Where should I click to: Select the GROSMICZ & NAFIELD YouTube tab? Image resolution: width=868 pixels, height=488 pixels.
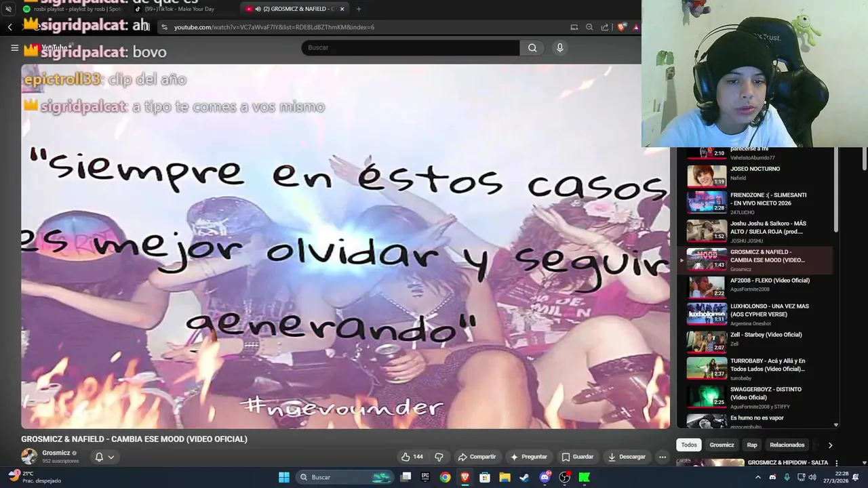[295, 9]
